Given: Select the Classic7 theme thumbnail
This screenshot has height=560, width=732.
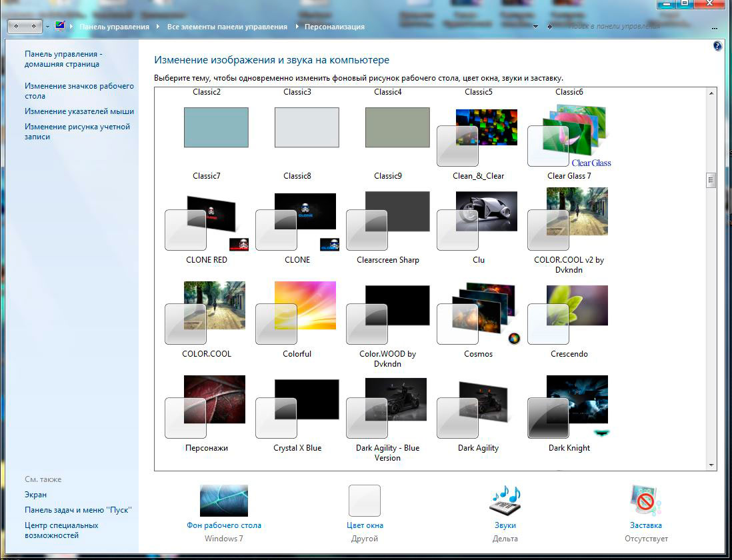Looking at the screenshot, I should pyautogui.click(x=216, y=127).
